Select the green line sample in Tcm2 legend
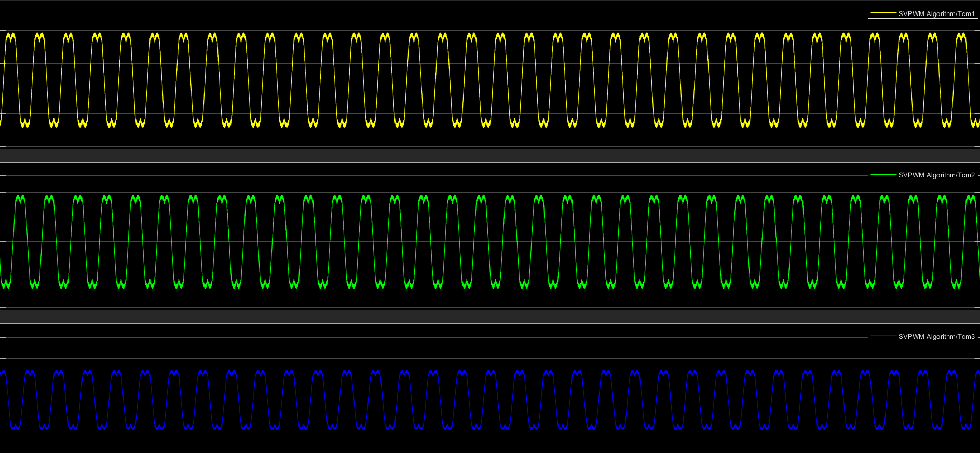This screenshot has height=453, width=980. pos(883,175)
